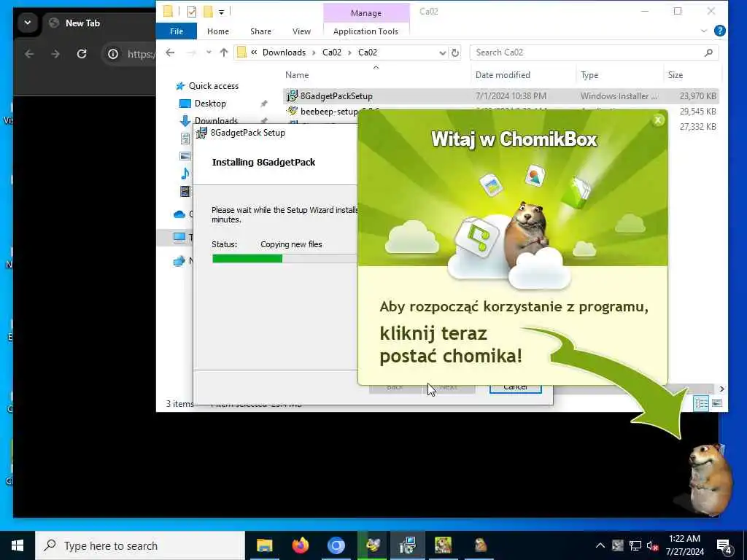Open the Windows Start menu
The height and width of the screenshot is (560, 747).
pos(18,545)
